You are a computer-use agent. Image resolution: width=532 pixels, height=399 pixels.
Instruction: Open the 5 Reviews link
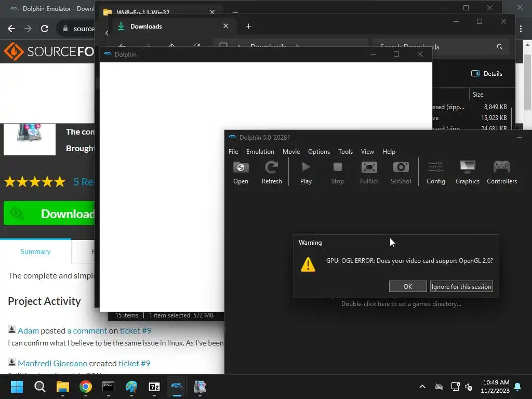tap(84, 182)
